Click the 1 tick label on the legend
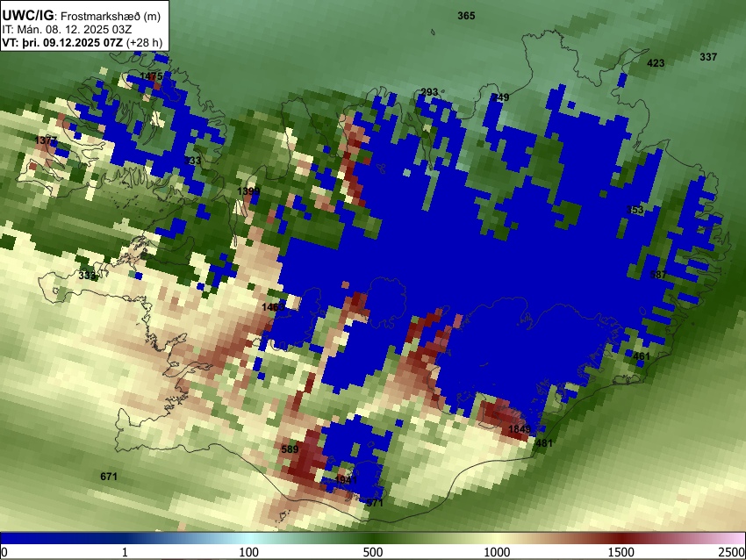 pyautogui.click(x=125, y=552)
